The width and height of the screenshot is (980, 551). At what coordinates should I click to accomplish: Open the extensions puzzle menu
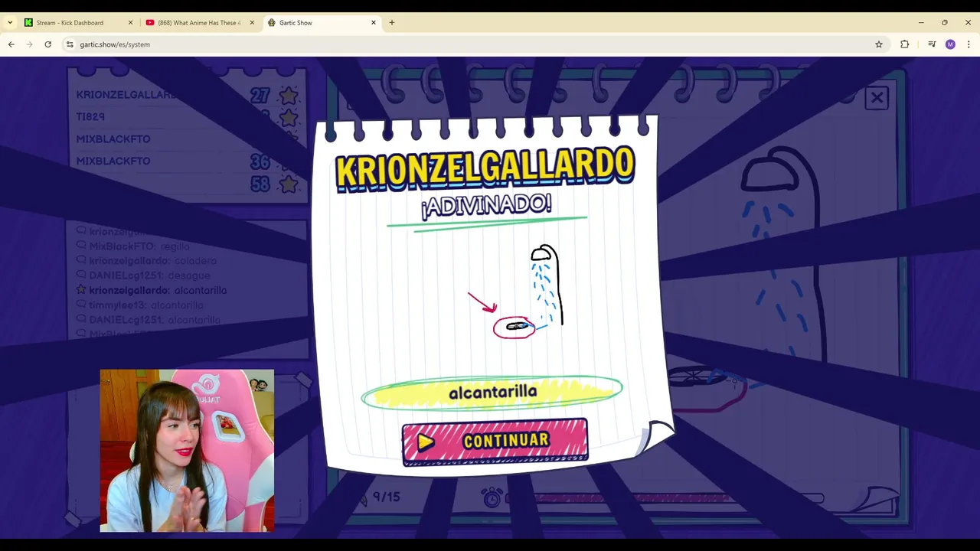click(905, 44)
